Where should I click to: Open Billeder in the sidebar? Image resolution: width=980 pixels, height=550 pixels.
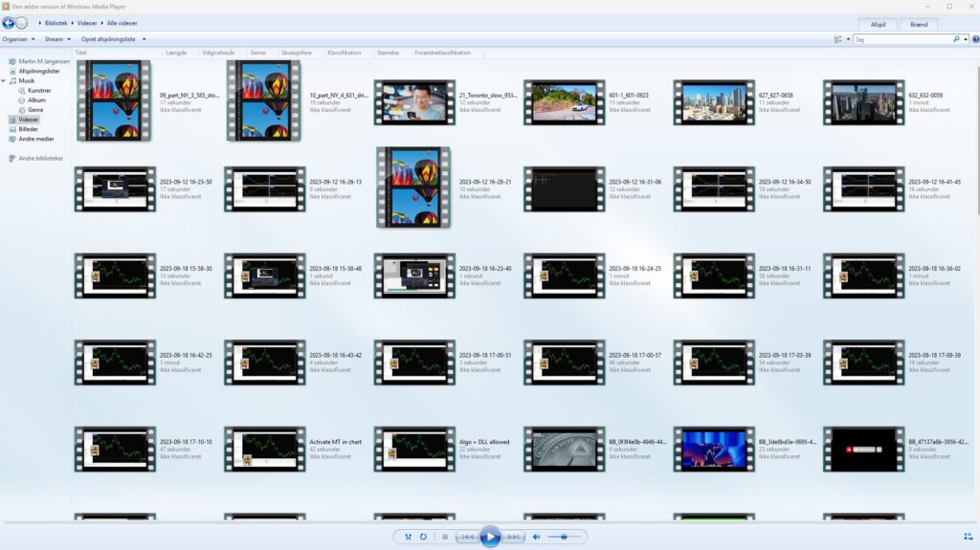tap(23, 129)
